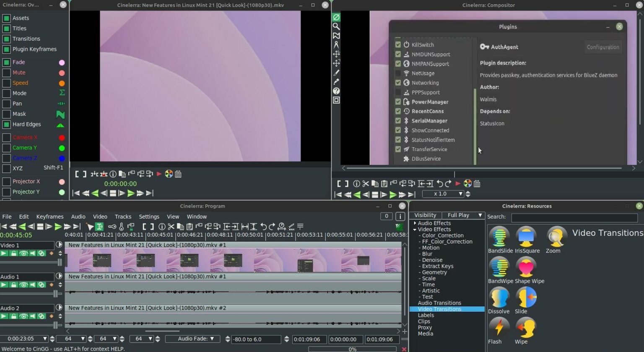Image resolution: width=644 pixels, height=352 pixels.
Task: Click the scissors cut icon in Program toolbar
Action: [x=171, y=227]
